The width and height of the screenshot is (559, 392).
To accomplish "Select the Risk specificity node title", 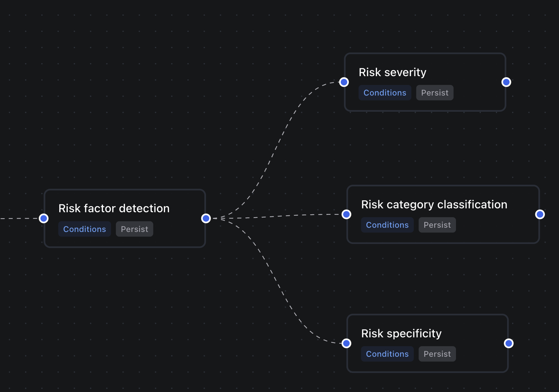I will [401, 333].
